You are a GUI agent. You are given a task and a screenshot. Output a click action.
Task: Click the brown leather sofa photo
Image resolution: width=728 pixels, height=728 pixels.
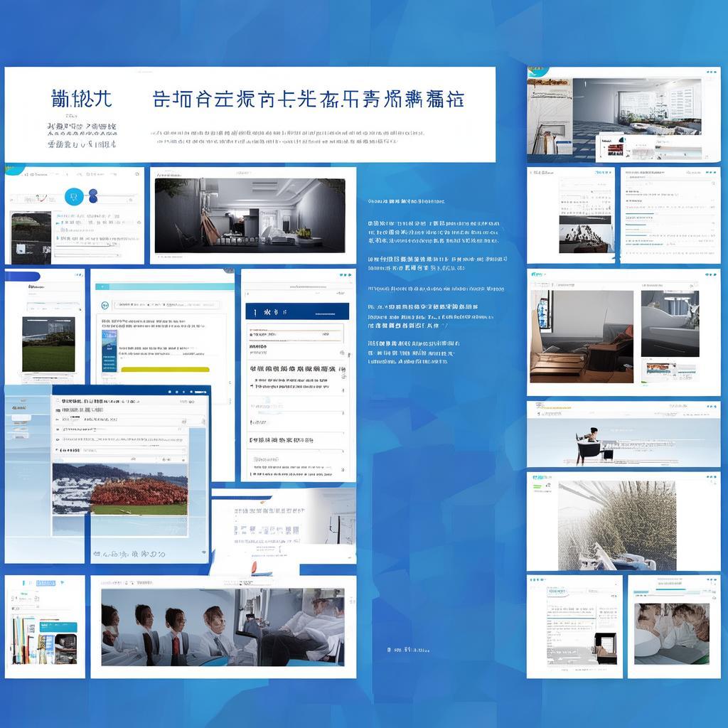coord(582,336)
